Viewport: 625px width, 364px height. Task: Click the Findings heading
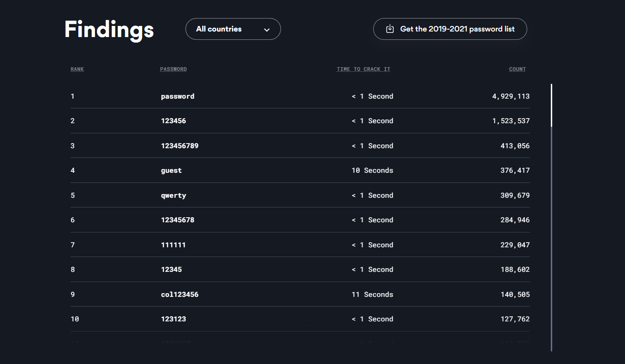(109, 30)
